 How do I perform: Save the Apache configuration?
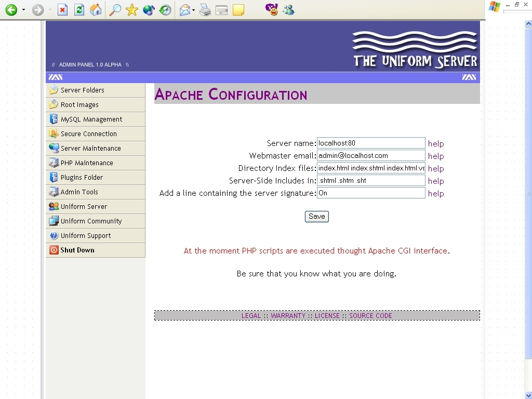click(x=316, y=217)
